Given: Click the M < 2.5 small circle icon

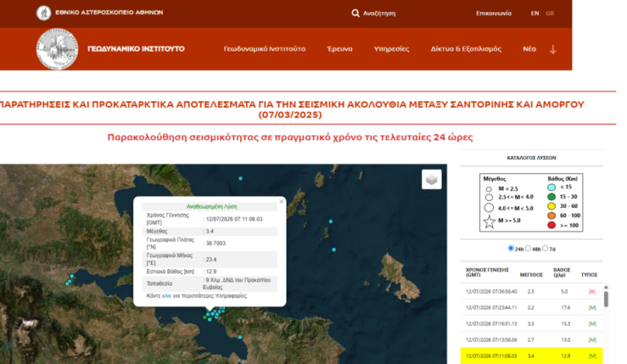Looking at the screenshot, I should (x=489, y=189).
